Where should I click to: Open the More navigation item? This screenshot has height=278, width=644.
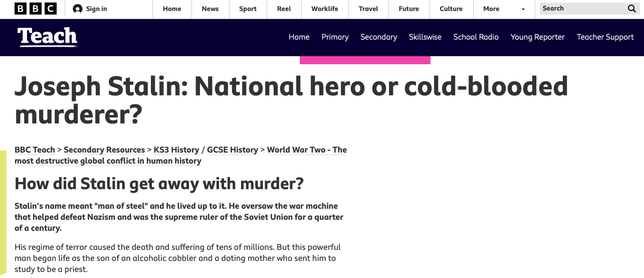coord(491,9)
